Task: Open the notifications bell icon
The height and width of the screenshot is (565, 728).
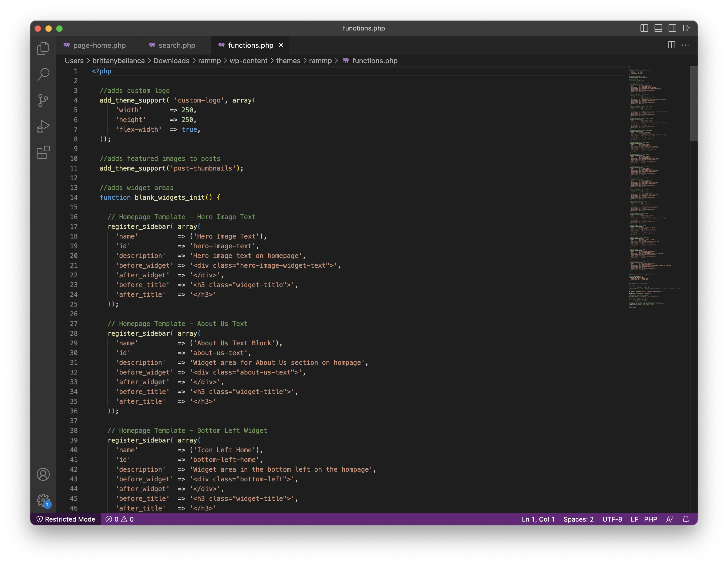Action: click(686, 519)
